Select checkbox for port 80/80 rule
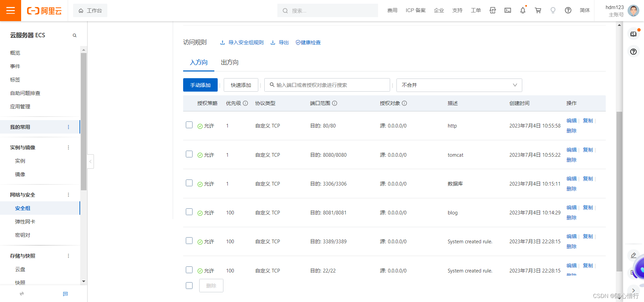644x302 pixels. (x=189, y=125)
